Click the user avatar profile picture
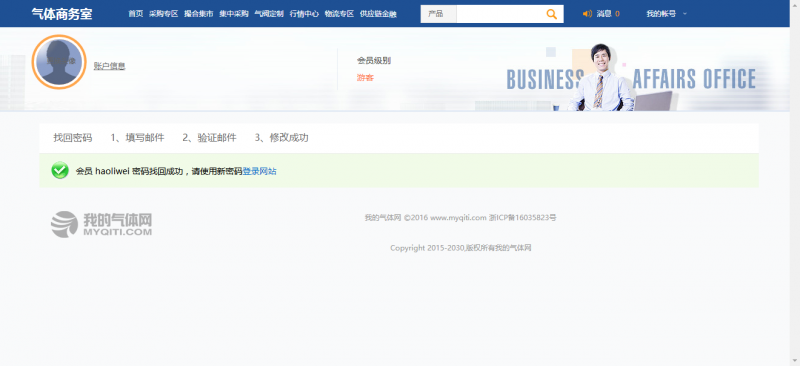The image size is (800, 366). [x=59, y=62]
